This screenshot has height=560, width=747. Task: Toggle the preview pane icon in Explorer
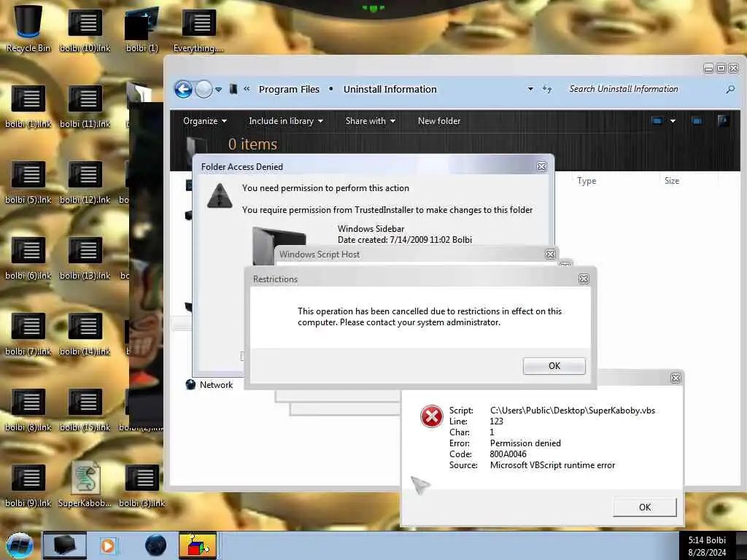(x=697, y=121)
